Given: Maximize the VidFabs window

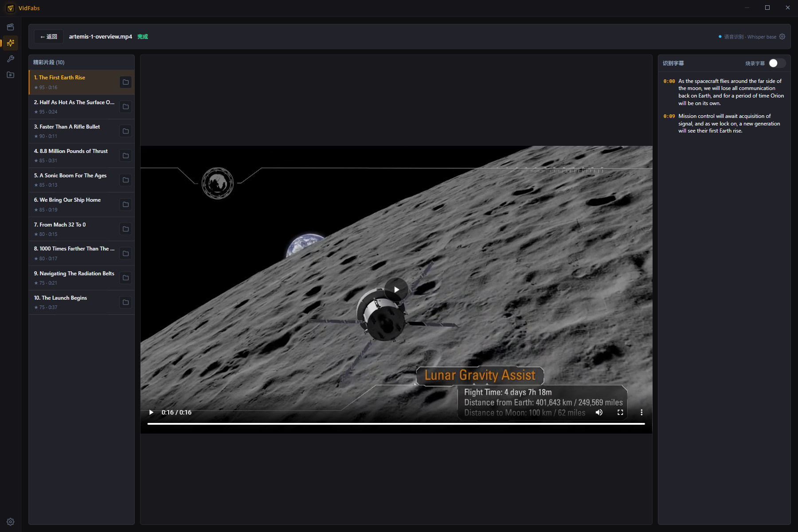Looking at the screenshot, I should click(767, 8).
